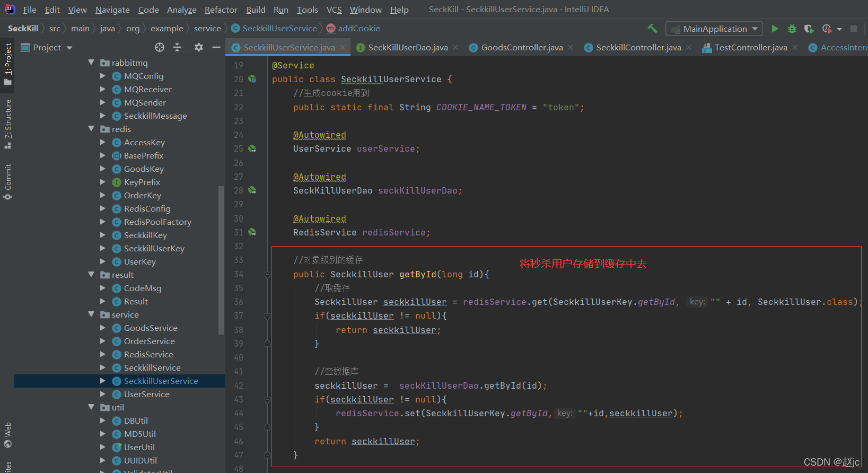Fold the if block at line 37
The height and width of the screenshot is (473, 868).
[267, 316]
